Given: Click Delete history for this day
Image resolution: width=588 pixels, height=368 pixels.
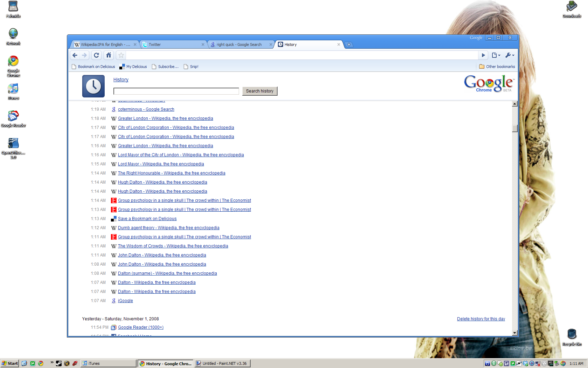Looking at the screenshot, I should click(x=481, y=319).
